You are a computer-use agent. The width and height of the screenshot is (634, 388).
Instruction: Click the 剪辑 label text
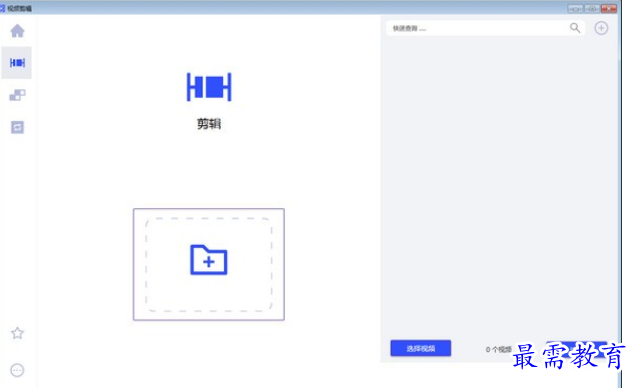tap(209, 124)
